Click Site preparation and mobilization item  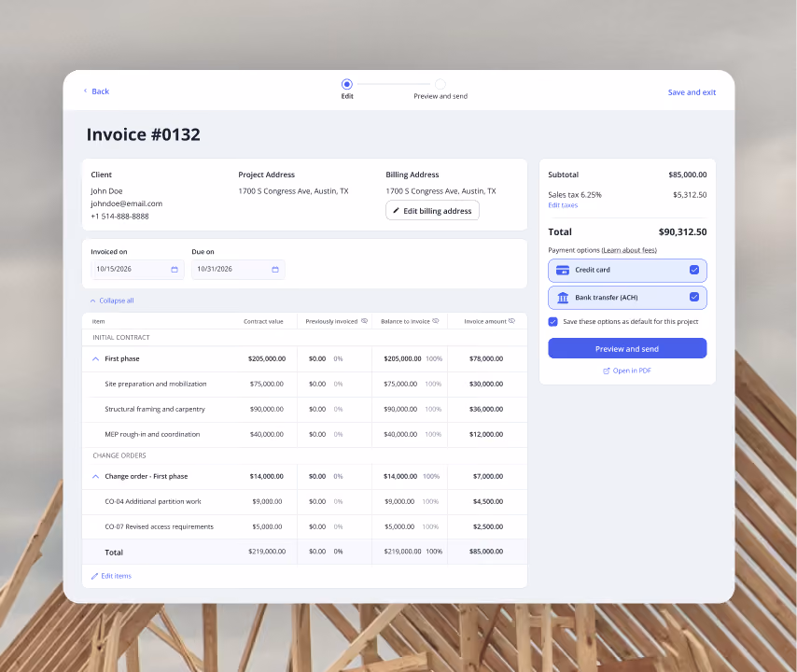(x=156, y=385)
